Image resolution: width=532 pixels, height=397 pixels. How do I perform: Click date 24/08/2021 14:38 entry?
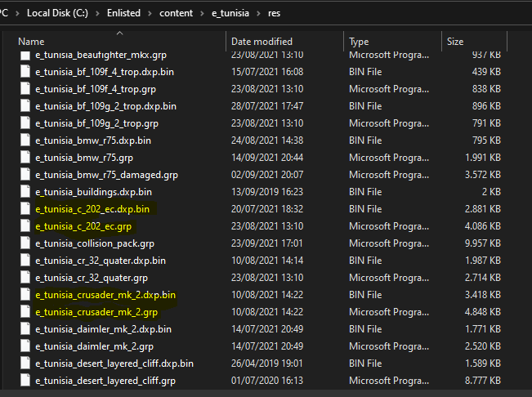pos(267,141)
